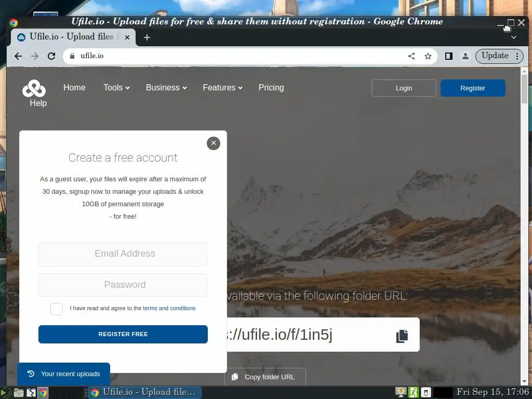
Task: Click the page vertical scrollbar thumb
Action: (524, 88)
